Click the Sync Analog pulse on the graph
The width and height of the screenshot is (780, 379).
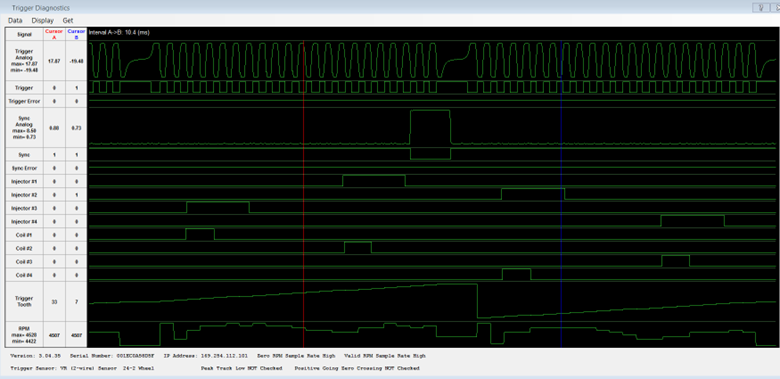[430, 127]
